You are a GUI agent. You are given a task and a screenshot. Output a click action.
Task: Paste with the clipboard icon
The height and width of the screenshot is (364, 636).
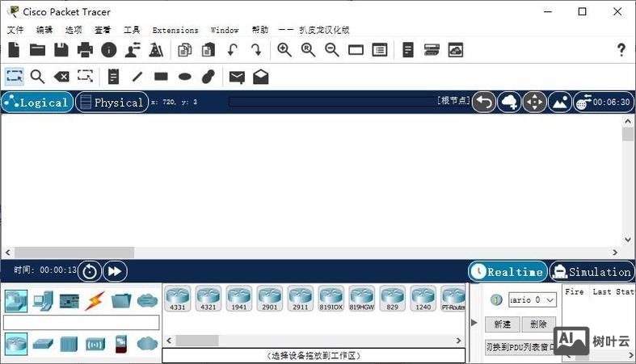(208, 50)
